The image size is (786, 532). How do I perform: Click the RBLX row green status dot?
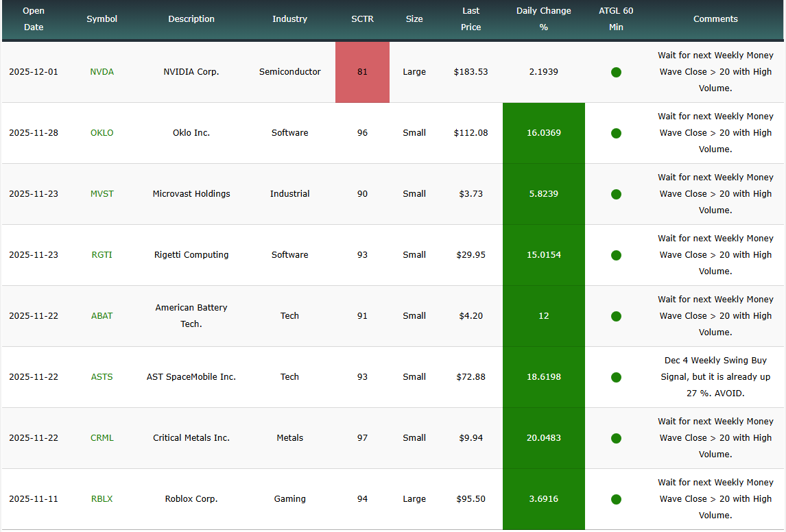tap(616, 499)
